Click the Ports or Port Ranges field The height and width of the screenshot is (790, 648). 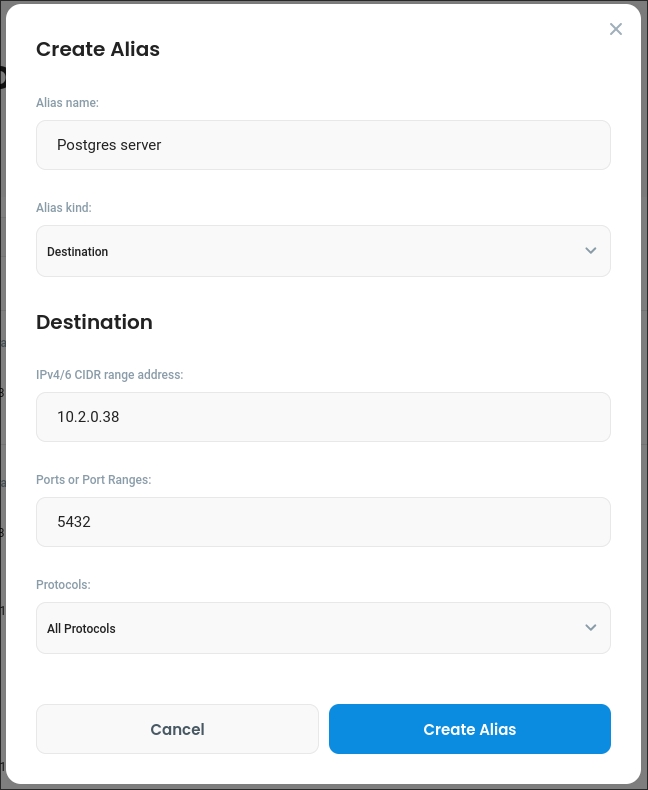(x=323, y=522)
